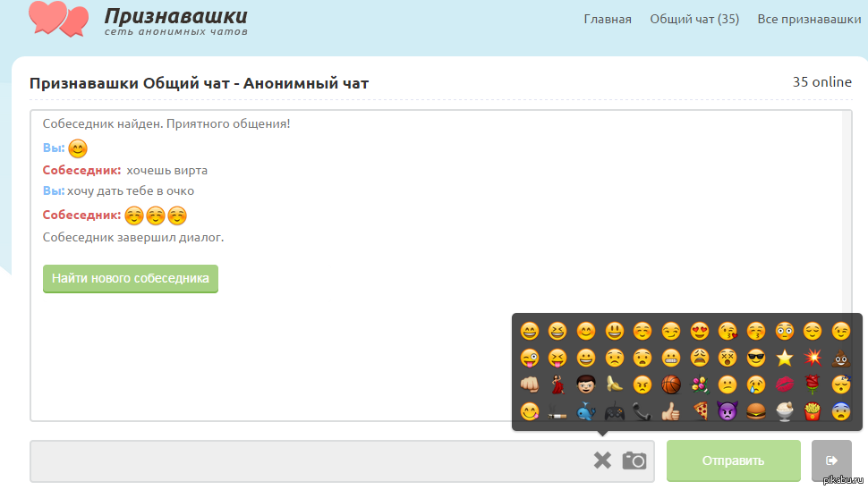Select the banana emoji
Screen dimensions: 868x490
615,384
